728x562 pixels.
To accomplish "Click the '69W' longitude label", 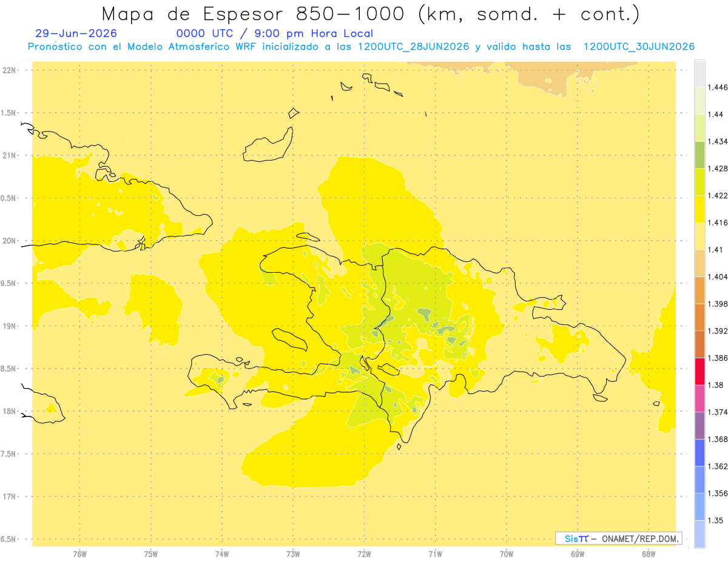I will point(578,554).
